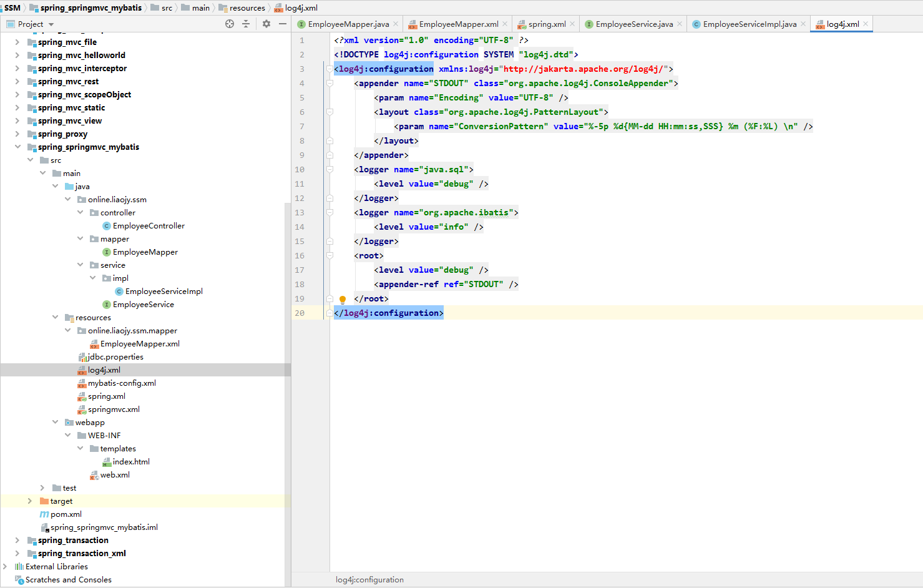Image resolution: width=923 pixels, height=588 pixels.
Task: Switch to spring.xml tab
Action: coord(547,24)
